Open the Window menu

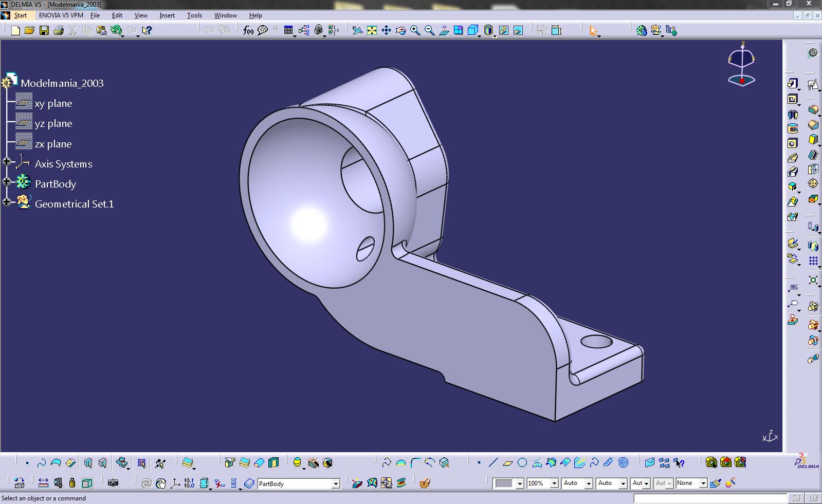click(225, 15)
